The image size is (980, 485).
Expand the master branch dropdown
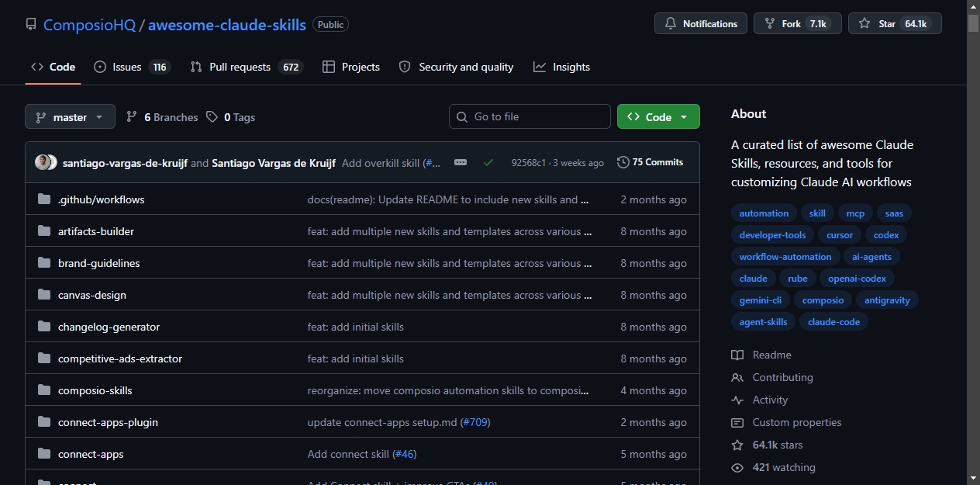click(70, 116)
